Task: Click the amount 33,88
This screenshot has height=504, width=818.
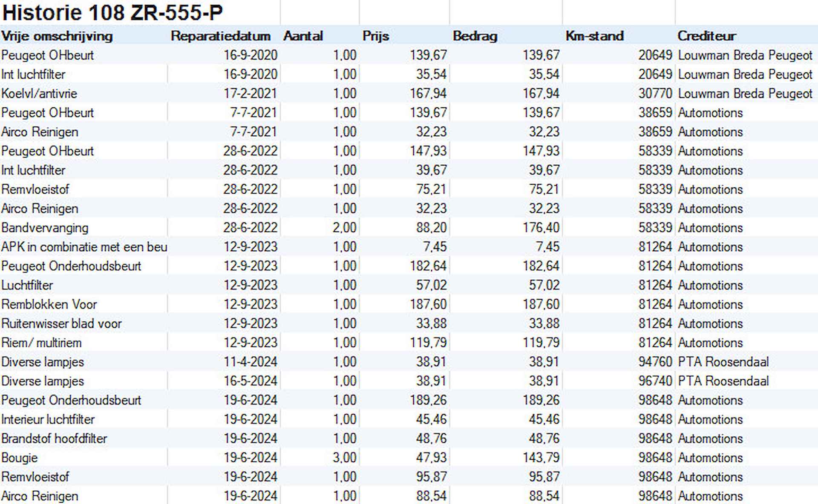Action: click(x=544, y=323)
